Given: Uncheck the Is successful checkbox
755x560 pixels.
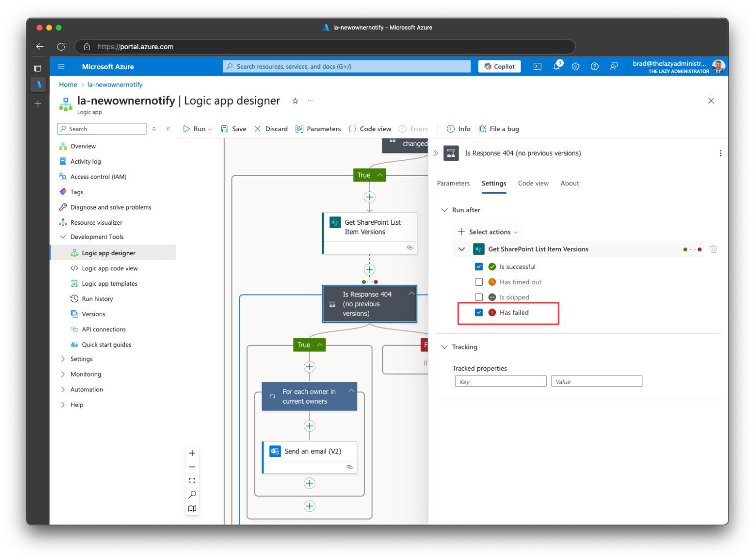Looking at the screenshot, I should point(479,267).
